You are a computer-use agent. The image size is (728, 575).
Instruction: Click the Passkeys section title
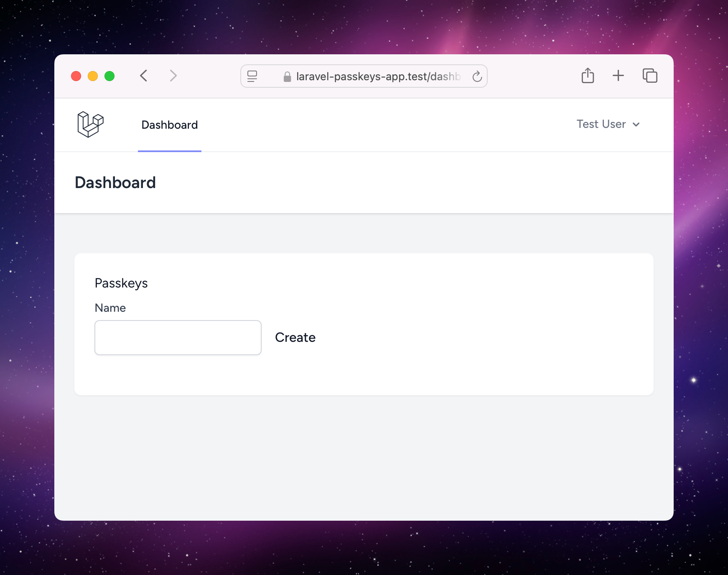121,283
